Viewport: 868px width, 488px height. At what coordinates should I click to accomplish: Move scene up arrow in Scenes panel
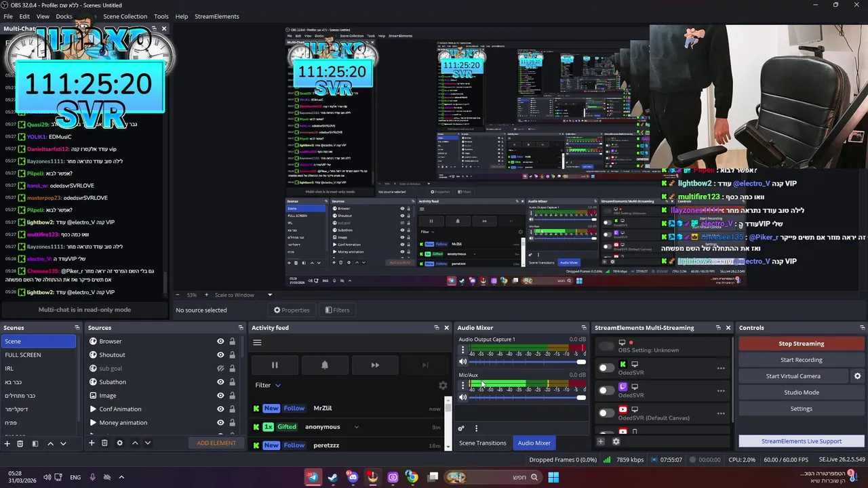(50, 443)
